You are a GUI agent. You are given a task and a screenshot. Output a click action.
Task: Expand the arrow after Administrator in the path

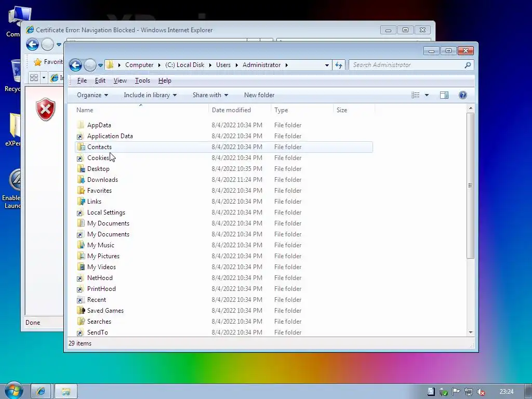click(287, 65)
